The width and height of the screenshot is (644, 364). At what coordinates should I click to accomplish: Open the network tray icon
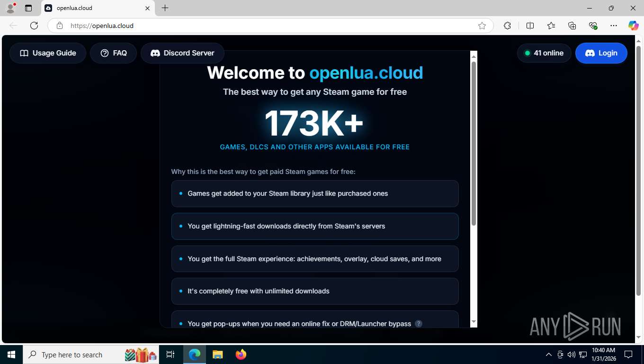pos(583,355)
